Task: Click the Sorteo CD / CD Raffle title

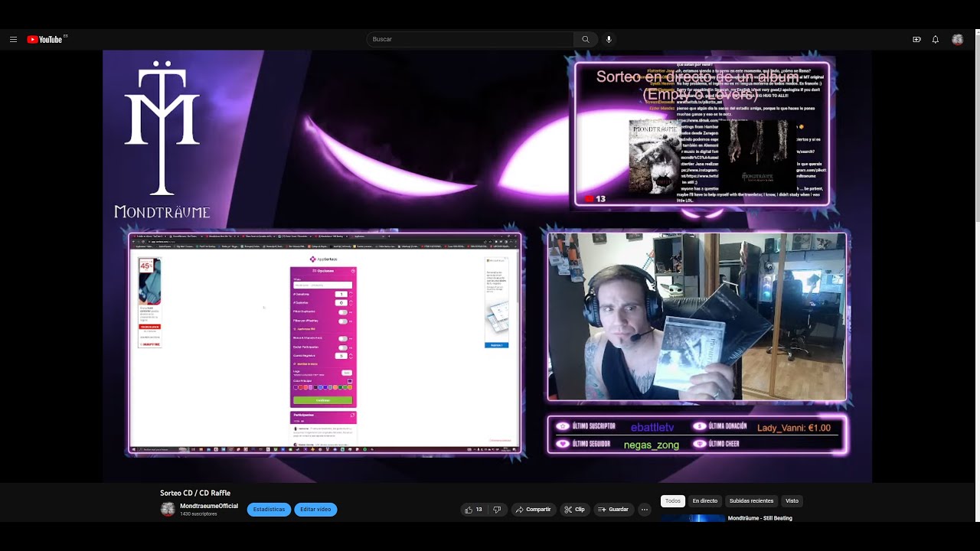Action: (195, 493)
